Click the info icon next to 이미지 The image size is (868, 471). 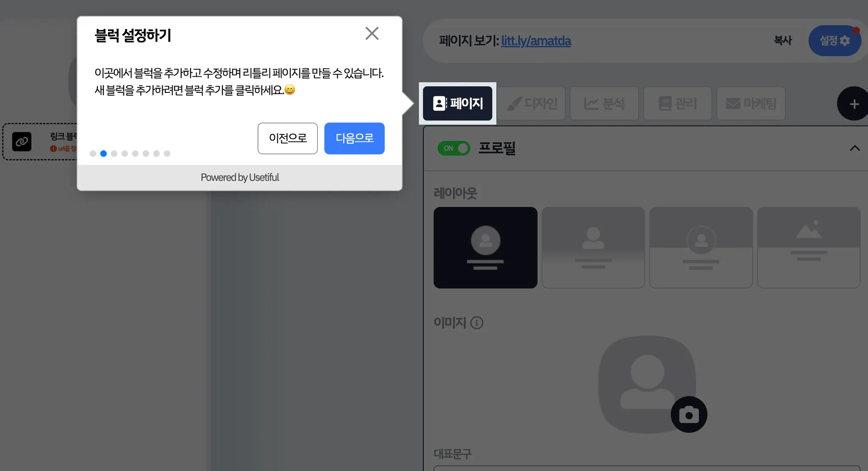[477, 323]
